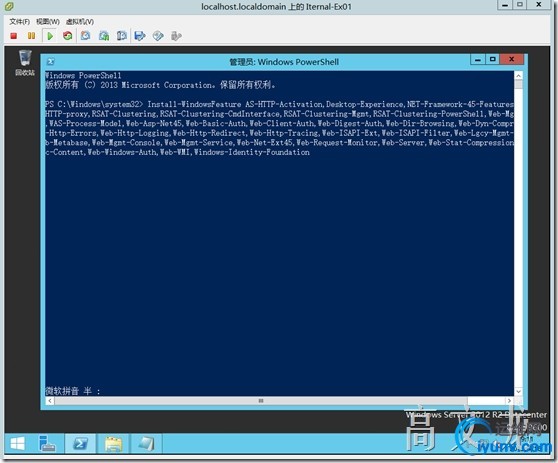Image resolution: width=558 pixels, height=463 pixels.
Task: Click the Install-WindowsFeature command text
Action: point(194,104)
